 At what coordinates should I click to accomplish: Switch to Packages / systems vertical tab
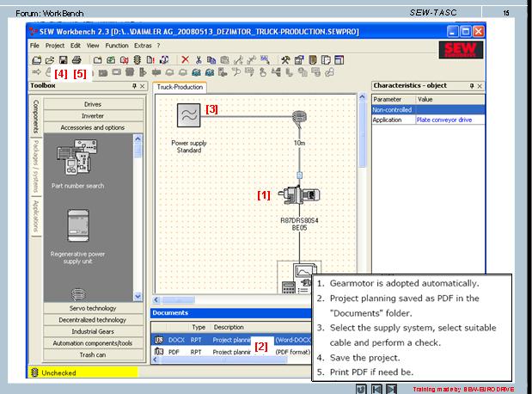[x=36, y=166]
